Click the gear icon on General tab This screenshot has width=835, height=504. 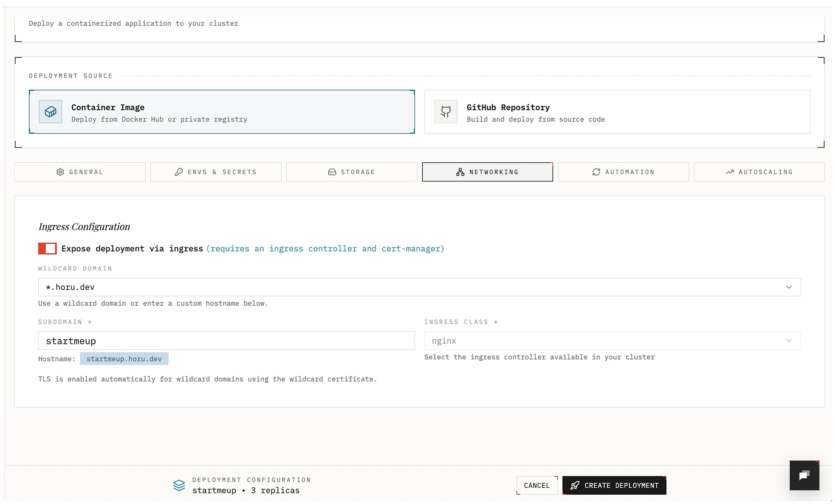pyautogui.click(x=60, y=172)
